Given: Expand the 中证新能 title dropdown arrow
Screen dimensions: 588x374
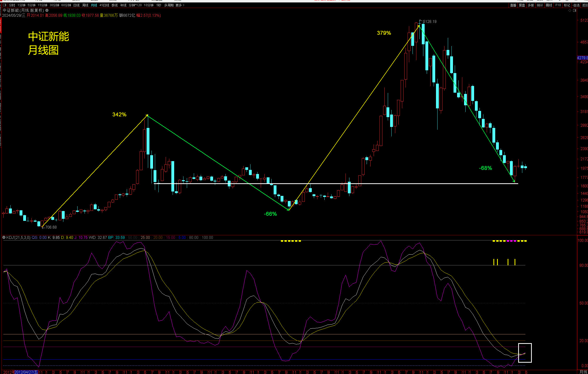Looking at the screenshot, I should coord(47,10).
